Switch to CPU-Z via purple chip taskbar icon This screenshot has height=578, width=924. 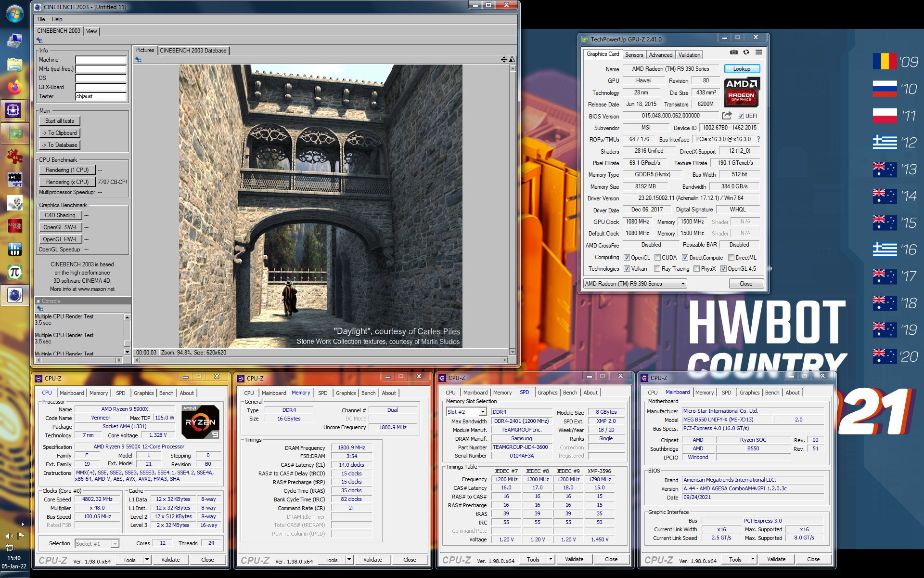coord(13,110)
